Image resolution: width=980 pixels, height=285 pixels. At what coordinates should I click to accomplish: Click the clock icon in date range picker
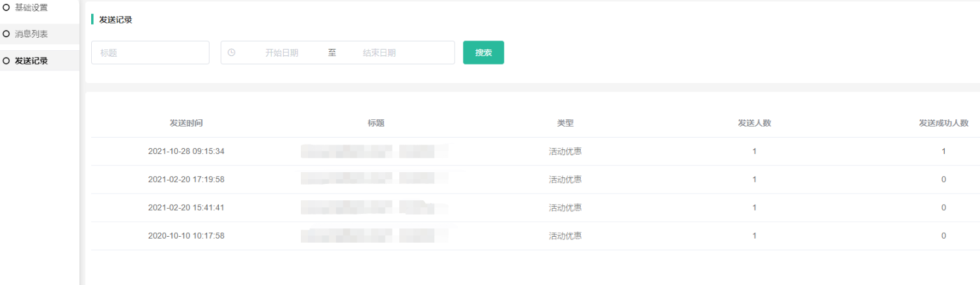[x=231, y=53]
